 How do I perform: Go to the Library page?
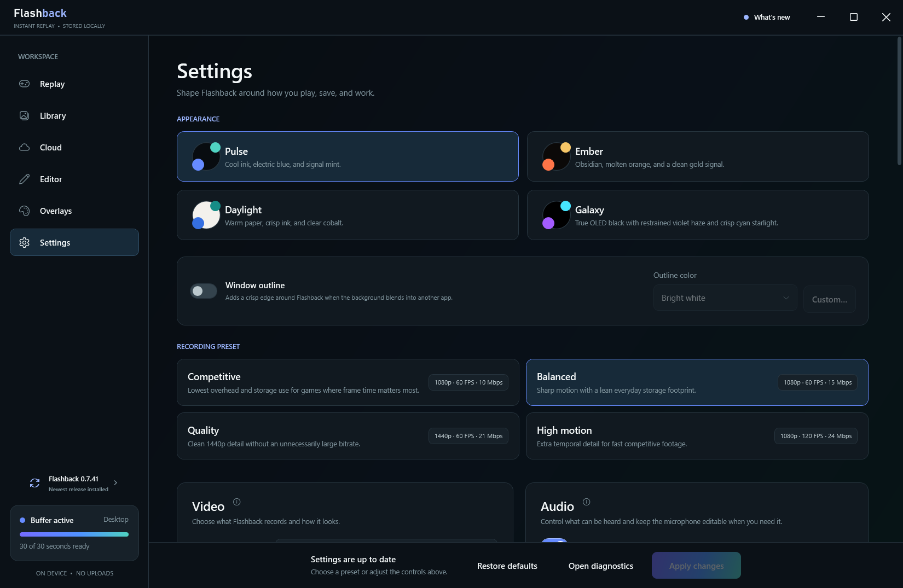[74, 115]
